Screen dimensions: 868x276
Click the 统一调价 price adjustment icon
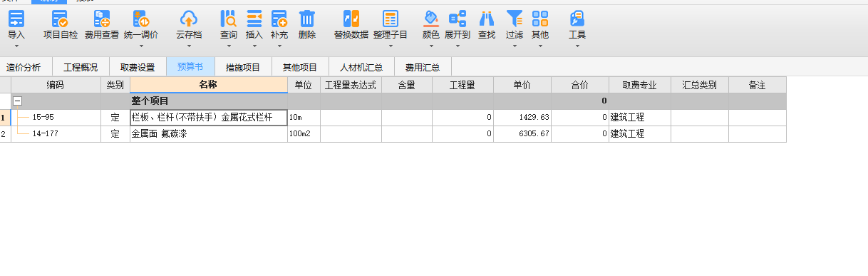click(x=141, y=19)
